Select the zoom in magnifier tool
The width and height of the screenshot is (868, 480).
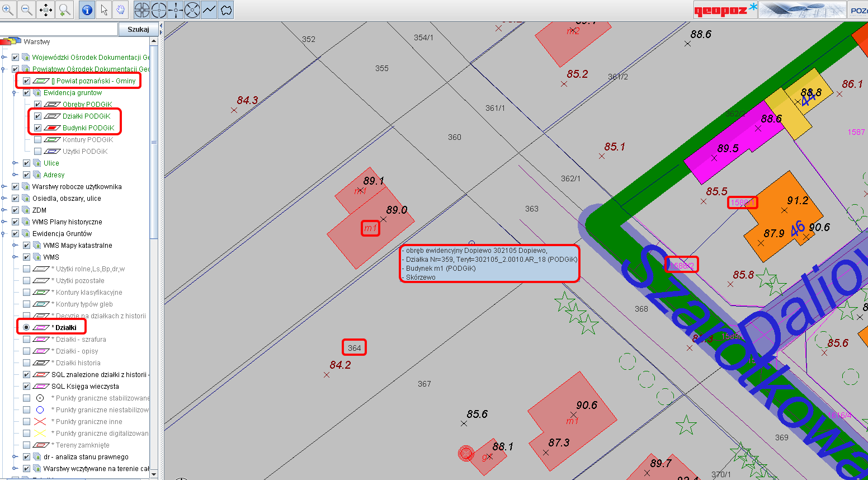click(8, 10)
